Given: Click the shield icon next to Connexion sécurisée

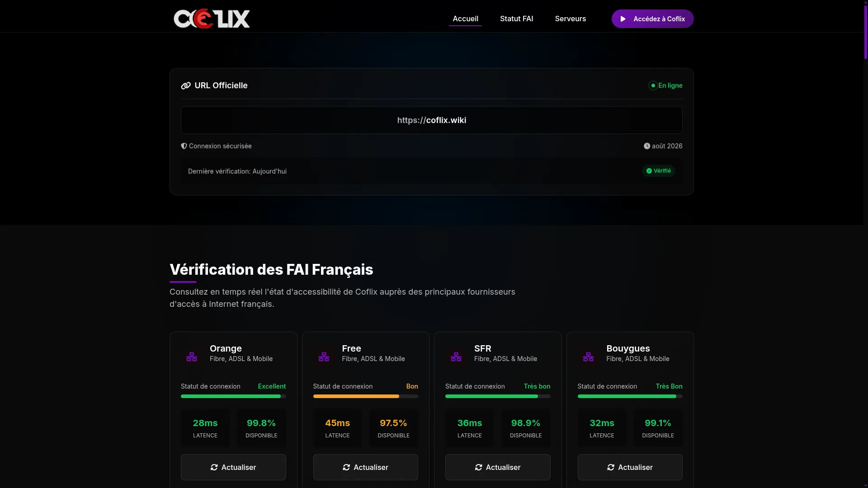Looking at the screenshot, I should (184, 146).
